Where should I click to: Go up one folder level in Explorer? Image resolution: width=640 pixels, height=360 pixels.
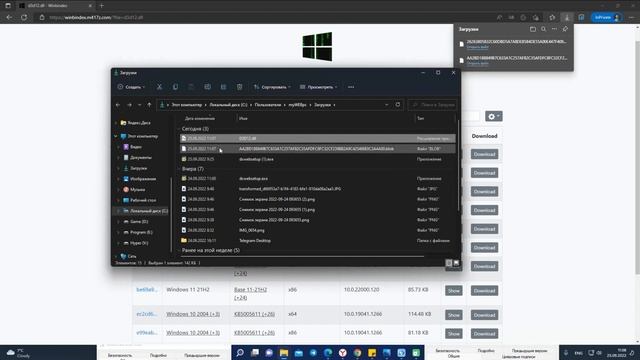click(149, 105)
